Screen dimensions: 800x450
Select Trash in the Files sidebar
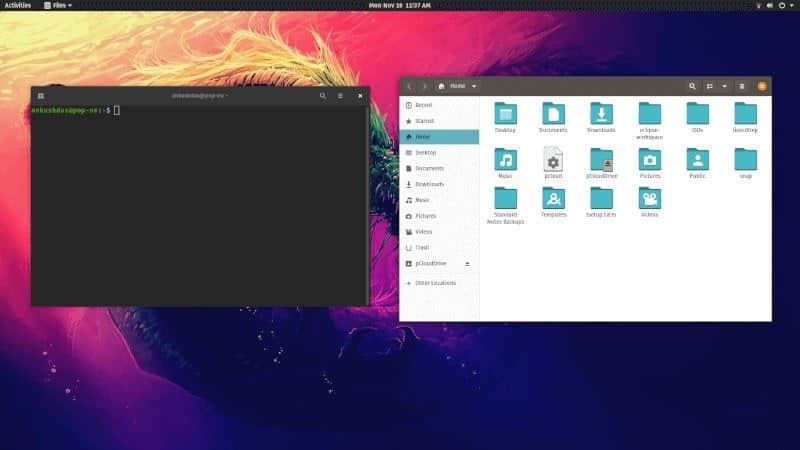point(422,247)
